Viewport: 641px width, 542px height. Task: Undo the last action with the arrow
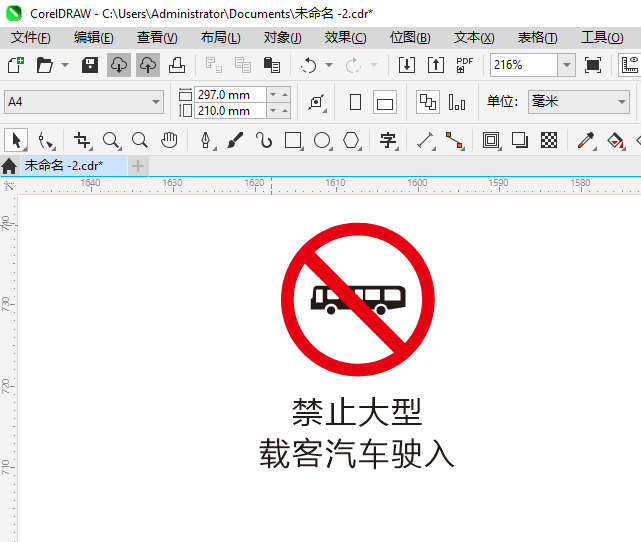point(309,65)
